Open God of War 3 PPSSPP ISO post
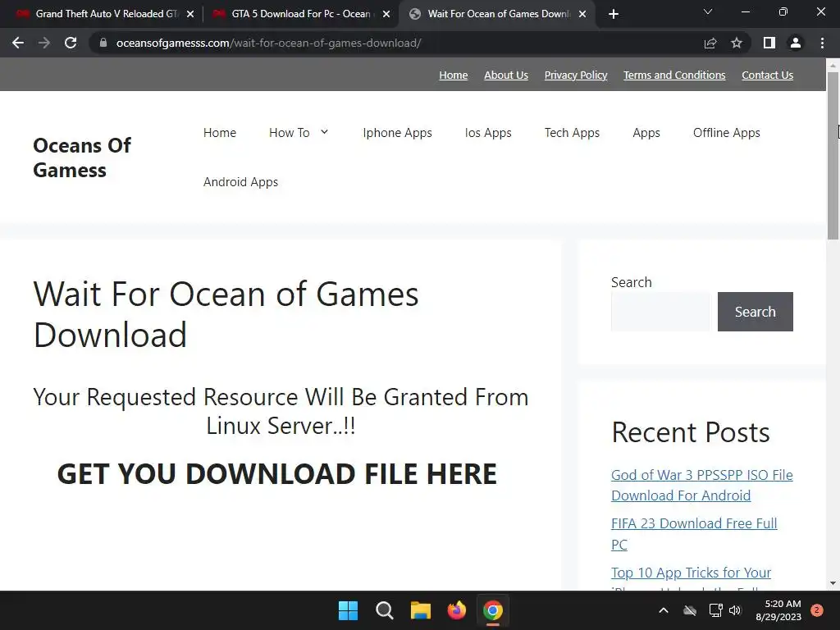 click(x=702, y=485)
